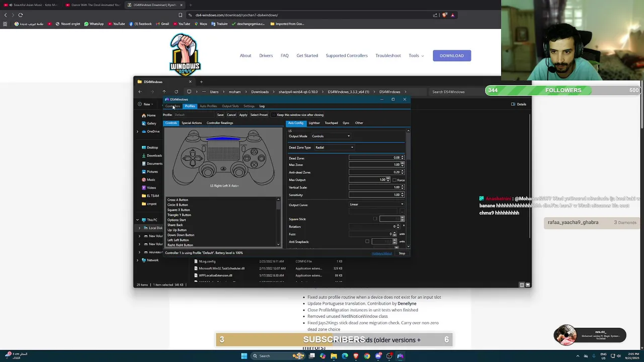Click the Select Preset button
Viewport: 644px width, 362px height.
(259, 115)
